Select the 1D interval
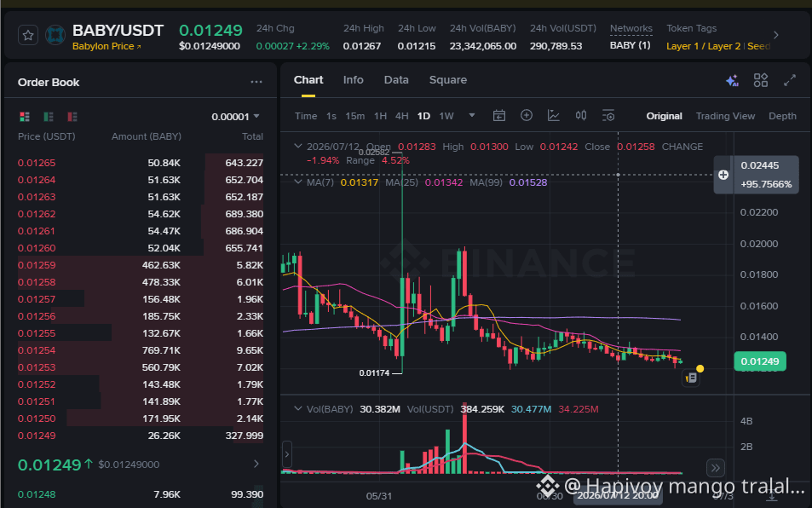The width and height of the screenshot is (812, 508). click(423, 116)
